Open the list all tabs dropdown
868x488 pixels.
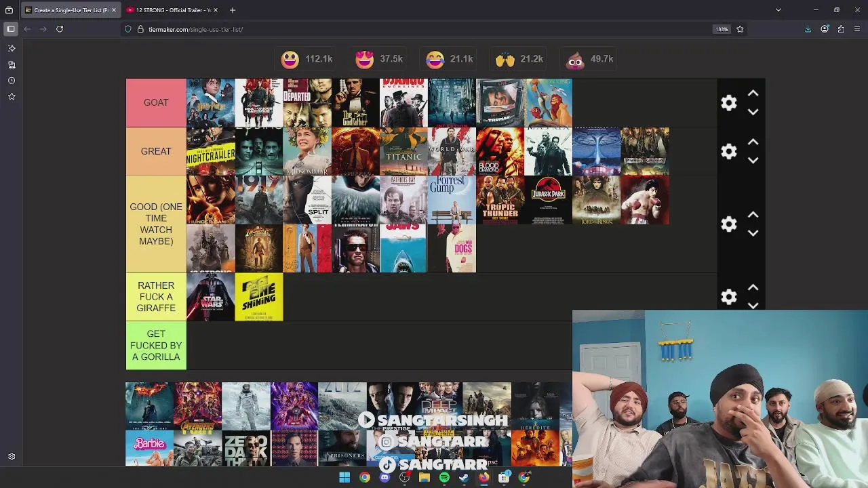778,10
